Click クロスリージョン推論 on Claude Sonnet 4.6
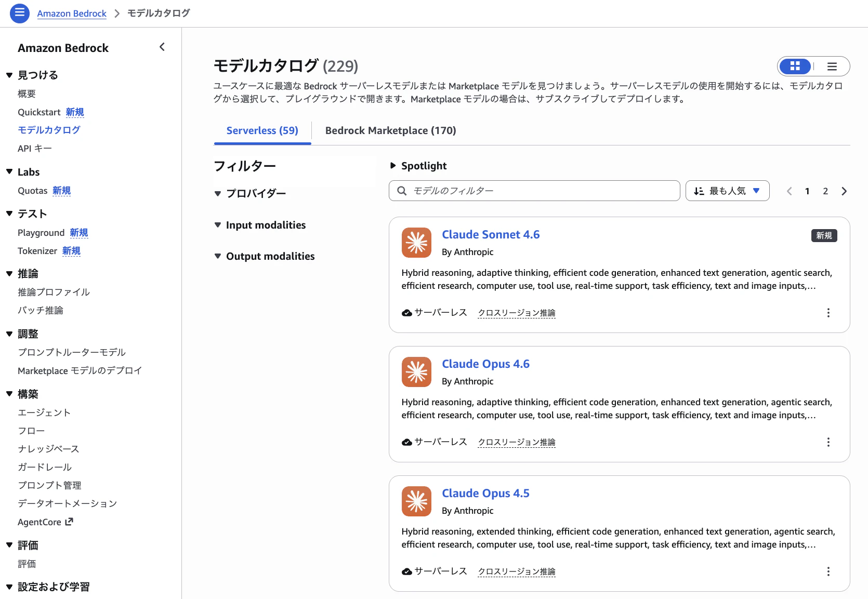 (x=517, y=313)
